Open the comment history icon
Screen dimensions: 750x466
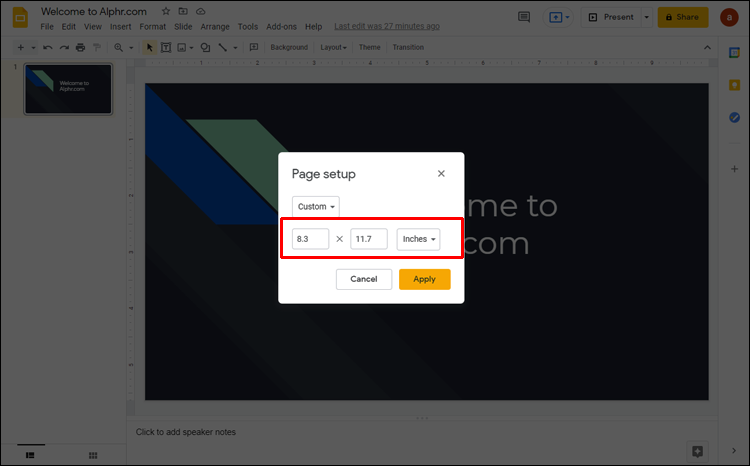pos(524,17)
